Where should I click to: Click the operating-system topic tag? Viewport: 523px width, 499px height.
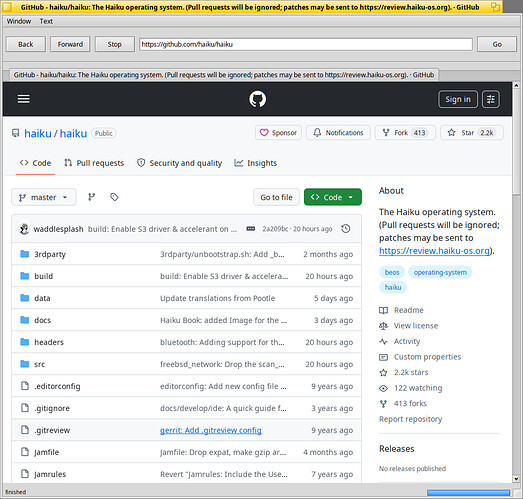[x=440, y=273]
